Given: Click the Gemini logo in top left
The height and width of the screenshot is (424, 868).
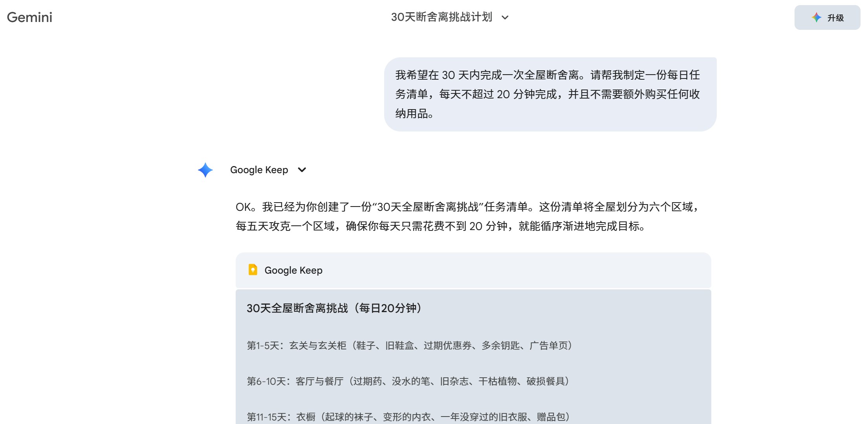Looking at the screenshot, I should point(29,17).
